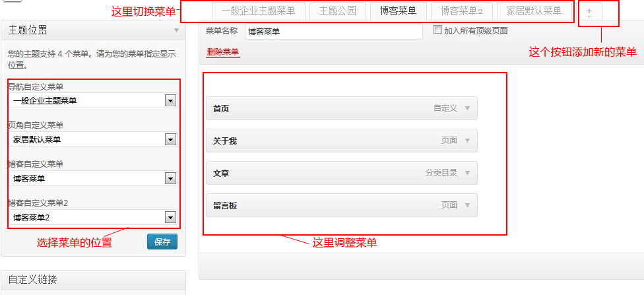This screenshot has height=295, width=644.
Task: Enable 加入所有顶级页面 checkbox
Action: [437, 30]
